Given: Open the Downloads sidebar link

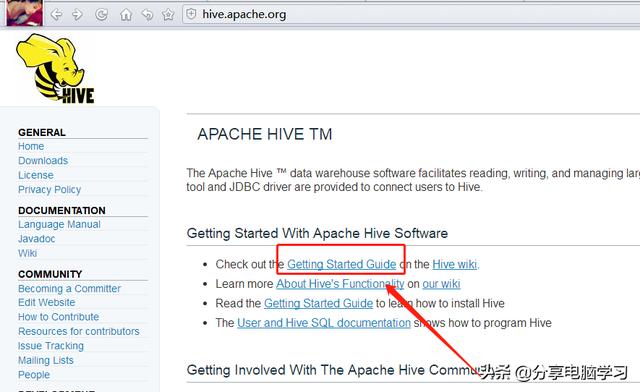Looking at the screenshot, I should tap(43, 160).
